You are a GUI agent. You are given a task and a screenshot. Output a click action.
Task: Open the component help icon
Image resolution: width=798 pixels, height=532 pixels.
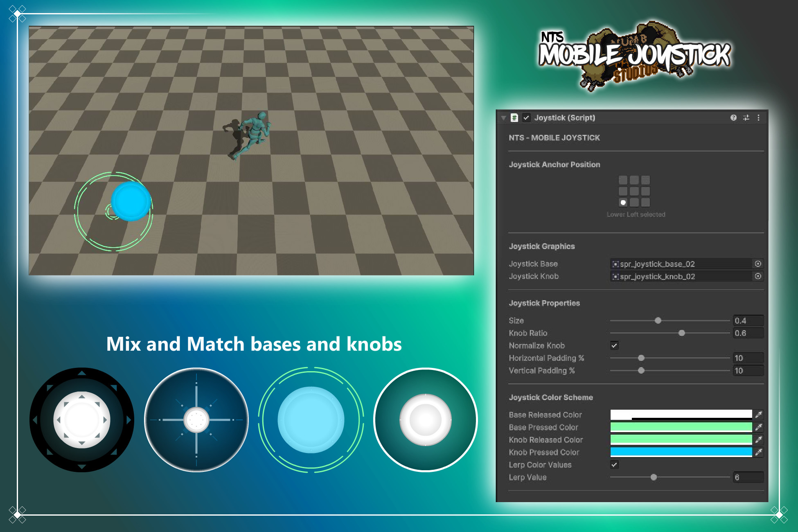733,118
